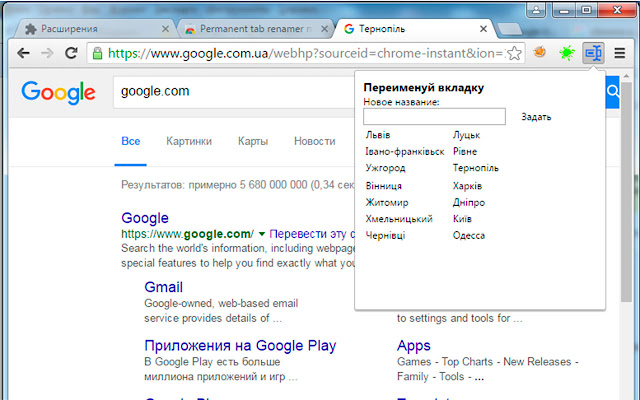The image size is (640, 400).
Task: Choose Львів preset name
Action: (378, 135)
